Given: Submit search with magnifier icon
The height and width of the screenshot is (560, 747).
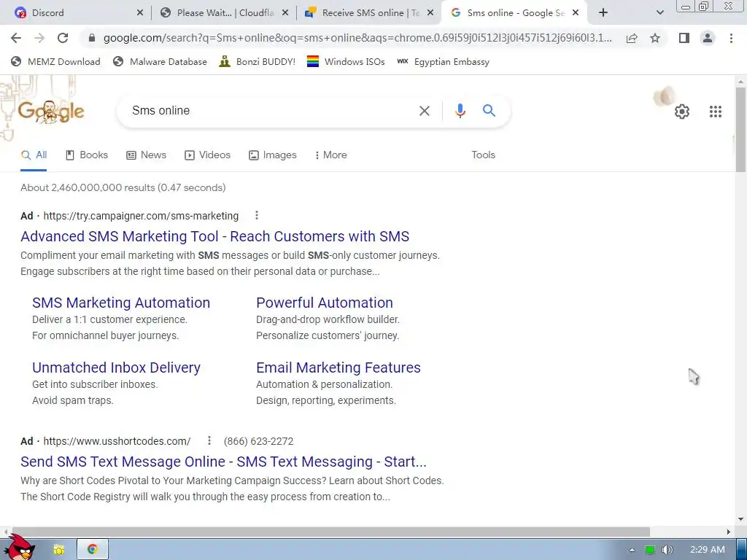Looking at the screenshot, I should (489, 111).
